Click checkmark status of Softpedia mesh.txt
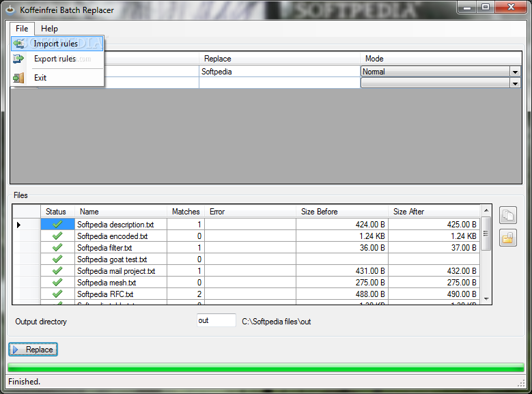 pos(57,282)
